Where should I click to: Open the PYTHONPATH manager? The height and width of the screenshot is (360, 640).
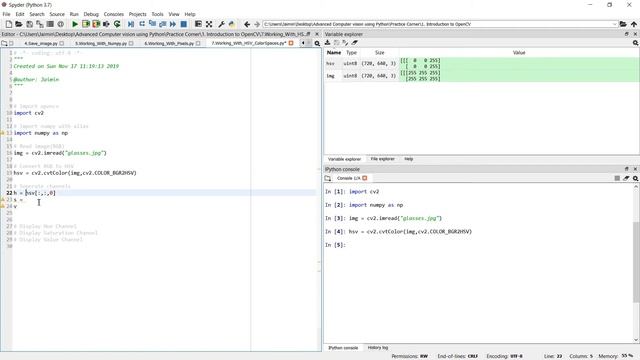click(x=232, y=24)
